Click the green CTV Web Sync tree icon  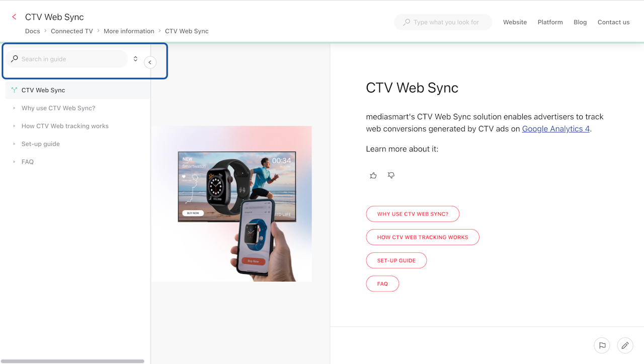pyautogui.click(x=14, y=90)
